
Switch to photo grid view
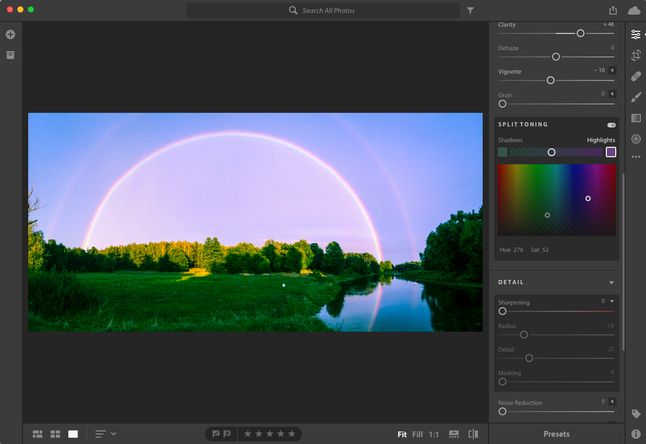click(37, 434)
